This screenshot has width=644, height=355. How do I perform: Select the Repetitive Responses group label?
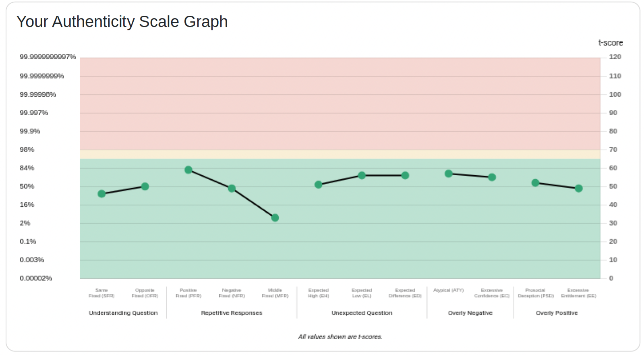tap(232, 313)
